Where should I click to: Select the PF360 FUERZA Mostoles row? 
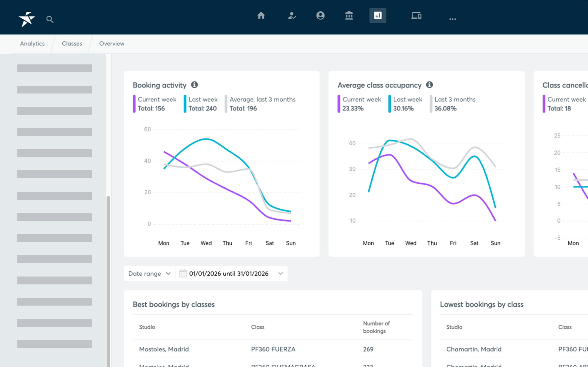[x=273, y=349]
